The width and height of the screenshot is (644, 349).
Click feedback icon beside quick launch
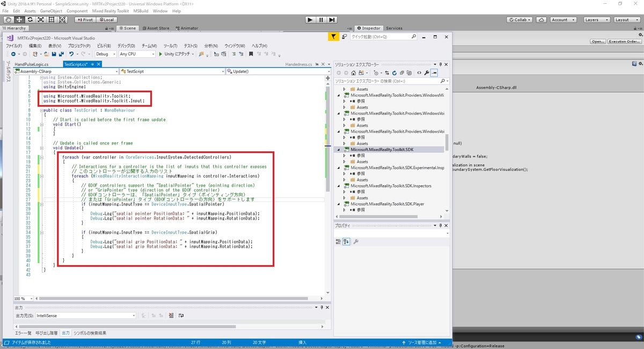[344, 37]
